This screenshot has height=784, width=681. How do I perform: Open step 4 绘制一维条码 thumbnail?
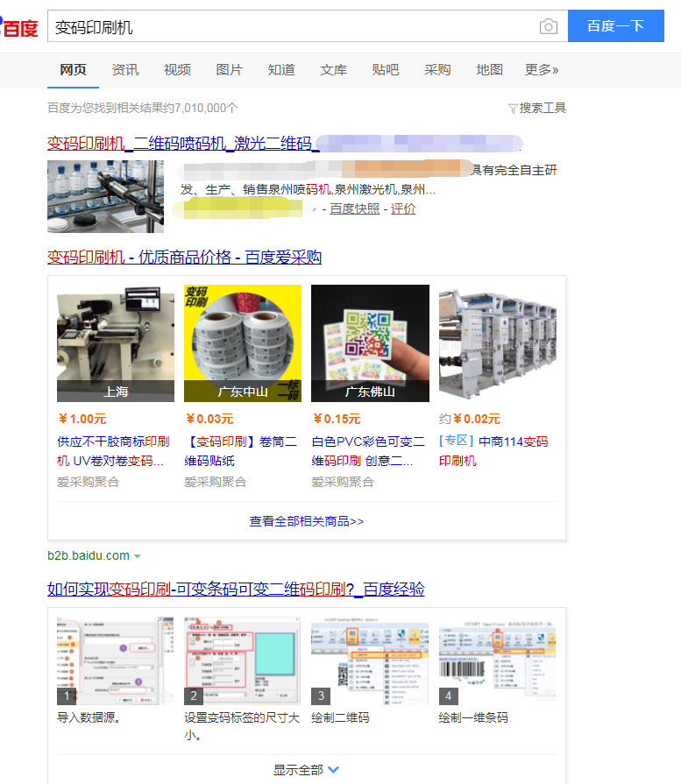pos(498,661)
